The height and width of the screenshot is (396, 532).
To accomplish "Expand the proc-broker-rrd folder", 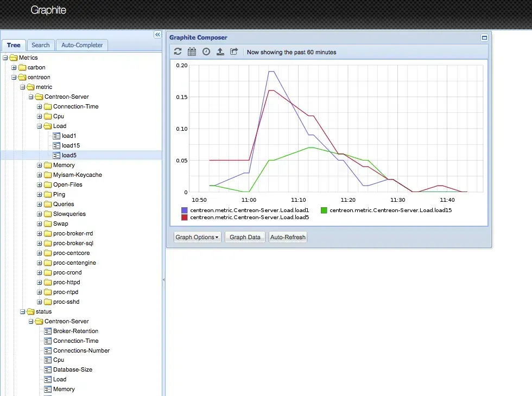I will pyautogui.click(x=39, y=234).
